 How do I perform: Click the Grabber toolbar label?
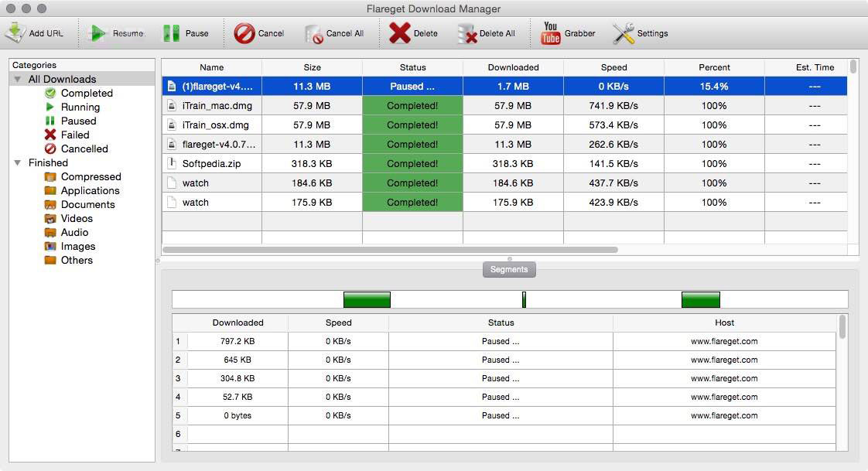pyautogui.click(x=580, y=33)
